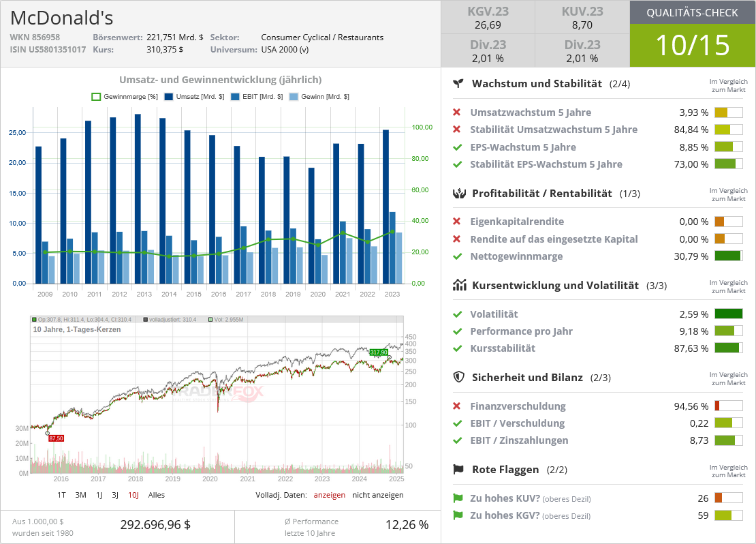Click red X next to Umsatzwachstum 5 Jahre
The width and height of the screenshot is (756, 544).
[456, 112]
